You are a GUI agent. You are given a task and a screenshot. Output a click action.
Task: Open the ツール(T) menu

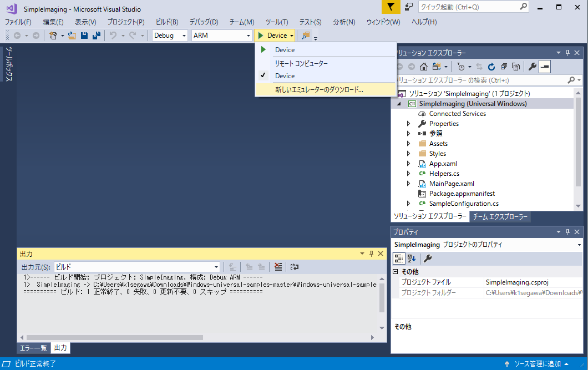(x=277, y=22)
